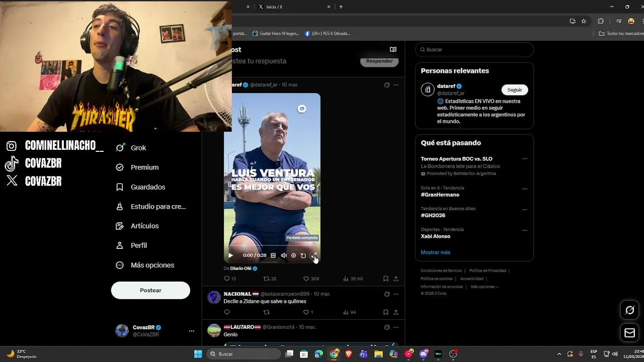Open Diario Olé source link
Viewport: 644px width, 362px height.
(244, 268)
